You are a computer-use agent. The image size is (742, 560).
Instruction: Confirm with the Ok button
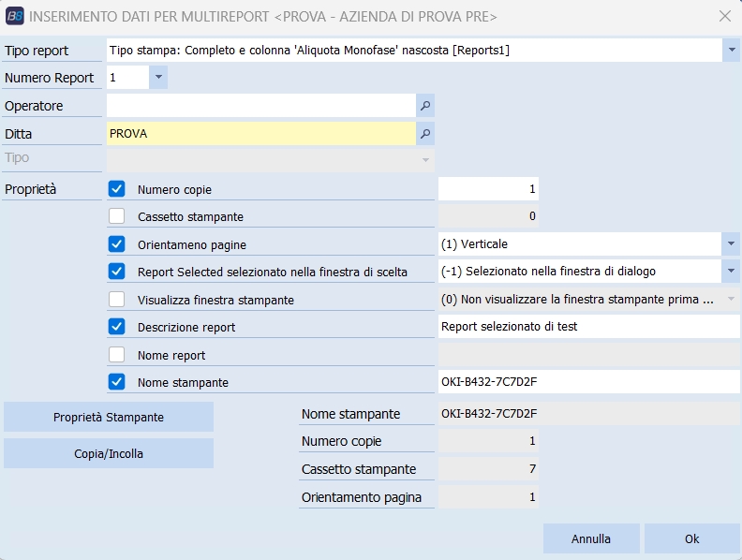pyautogui.click(x=691, y=538)
